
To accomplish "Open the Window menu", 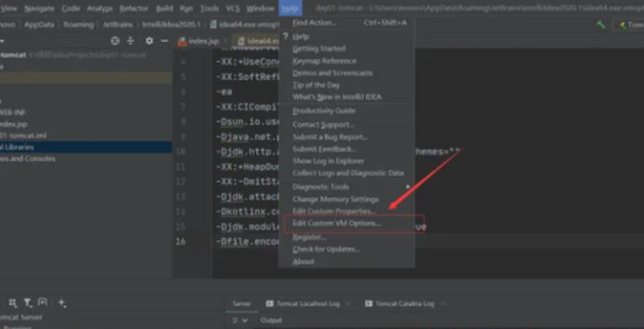I will point(260,8).
